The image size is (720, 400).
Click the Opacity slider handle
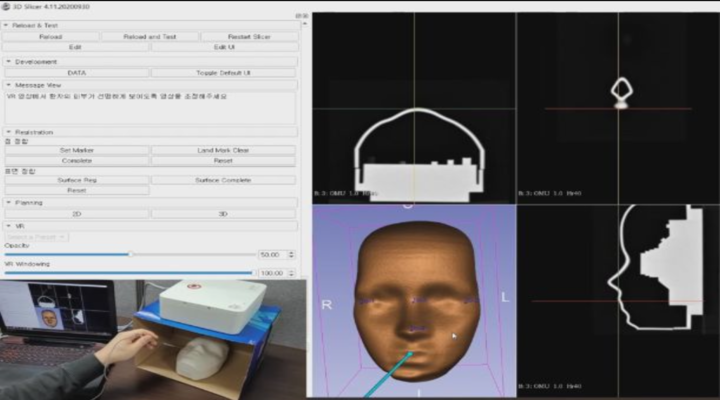[130, 254]
